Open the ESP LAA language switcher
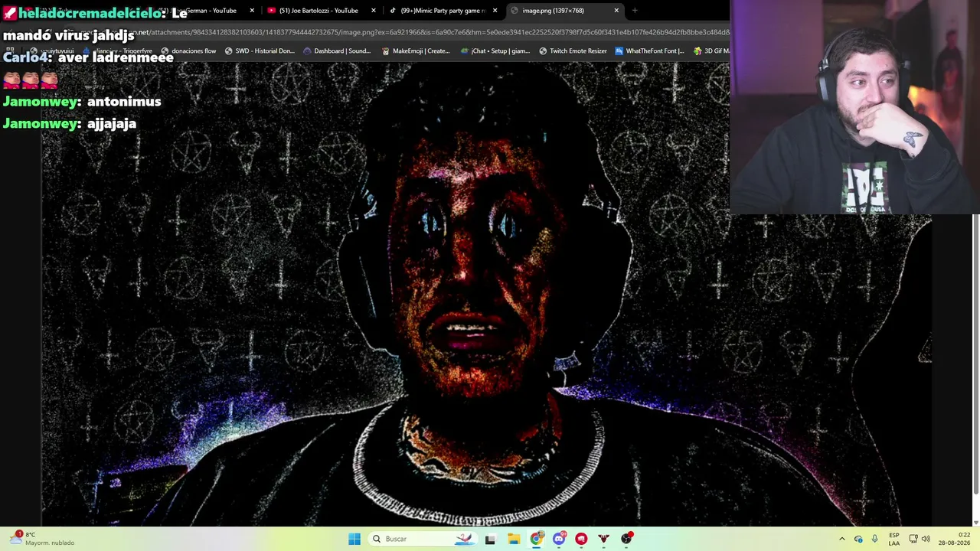Image resolution: width=980 pixels, height=551 pixels. (894, 539)
